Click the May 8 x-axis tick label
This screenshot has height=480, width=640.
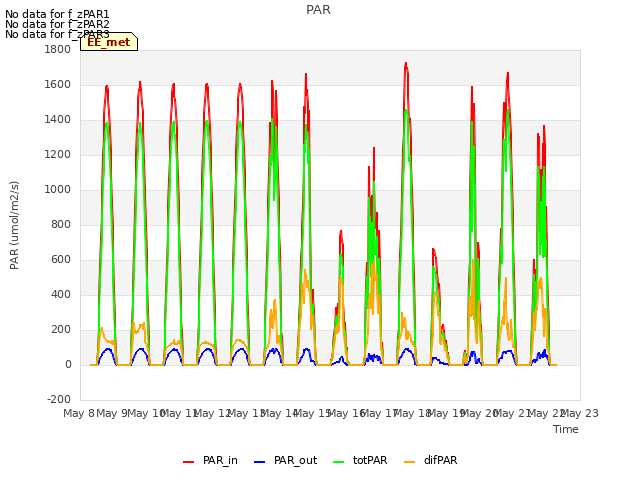point(79,413)
